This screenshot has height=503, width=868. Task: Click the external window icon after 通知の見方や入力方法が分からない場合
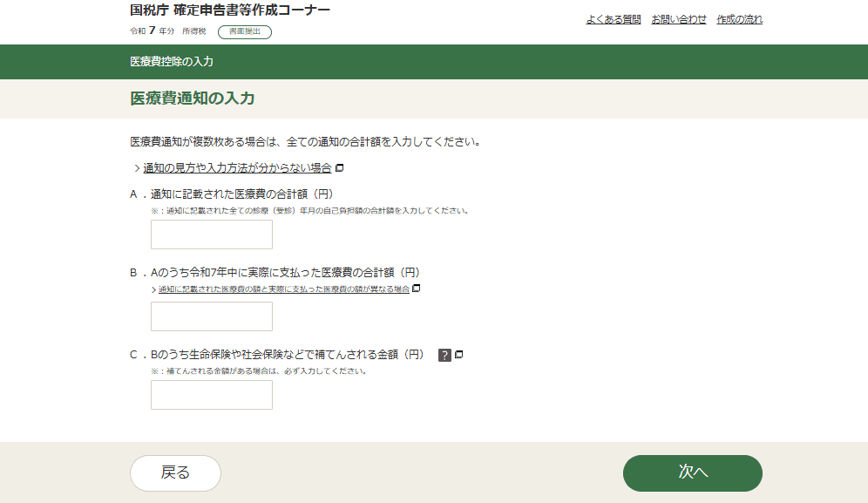point(339,168)
